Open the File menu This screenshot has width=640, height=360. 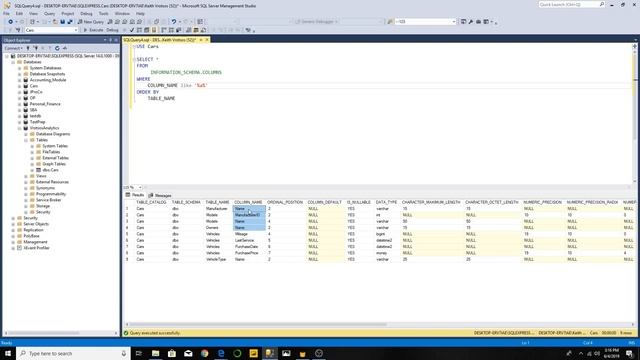(6, 13)
